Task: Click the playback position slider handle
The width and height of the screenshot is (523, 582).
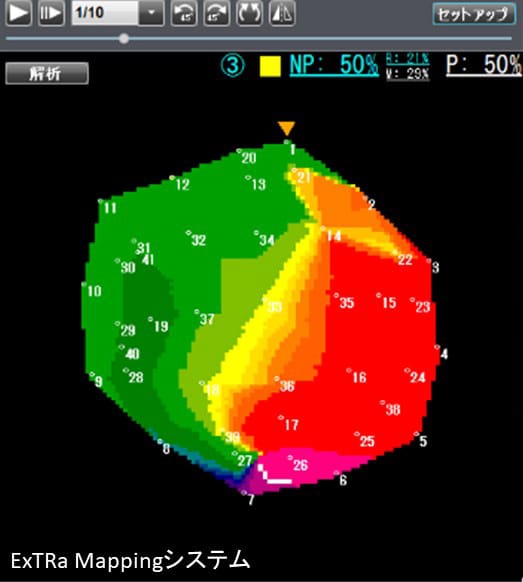Action: [x=124, y=38]
